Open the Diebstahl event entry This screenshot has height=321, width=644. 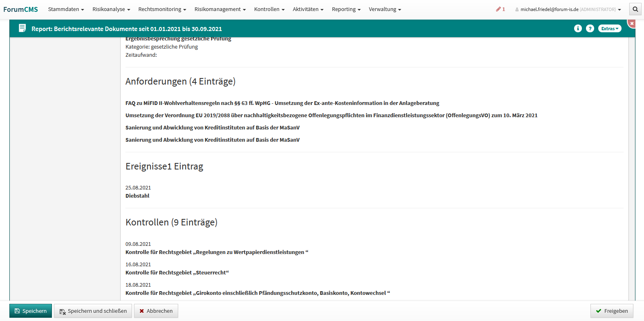[x=137, y=196]
